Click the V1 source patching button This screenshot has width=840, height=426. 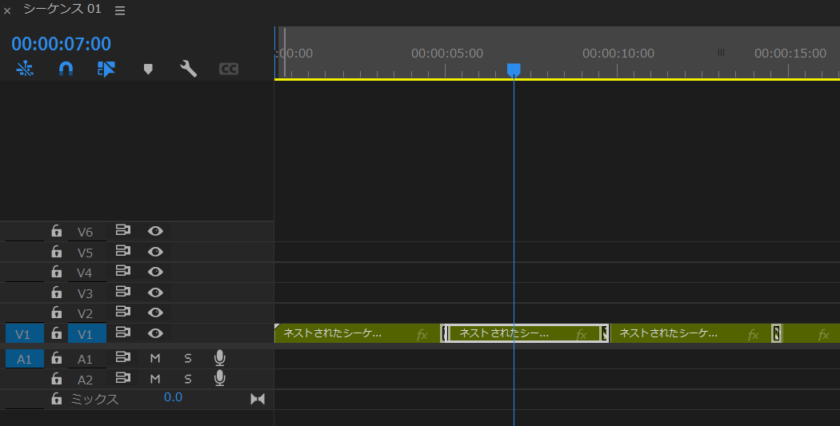(x=24, y=334)
